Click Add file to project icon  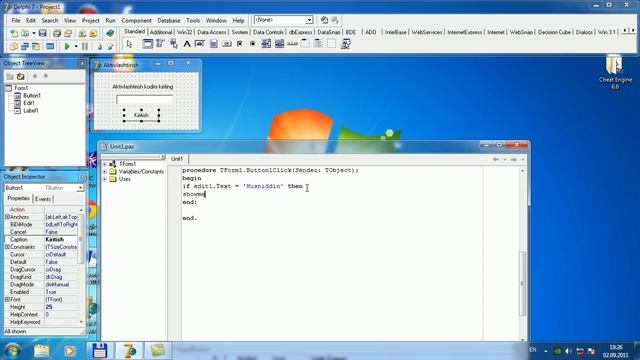82,33
